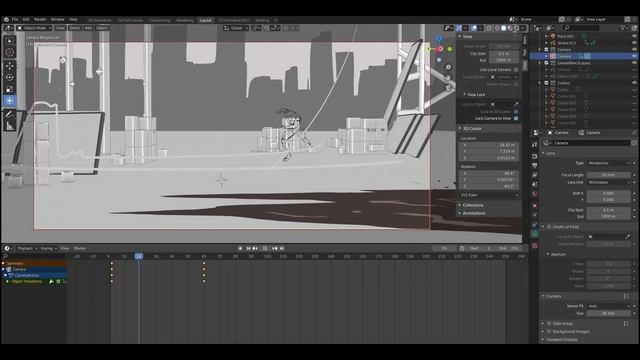640x360 pixels.
Task: Open Lens Unit Millimeters dropdown
Action: pyautogui.click(x=609, y=182)
